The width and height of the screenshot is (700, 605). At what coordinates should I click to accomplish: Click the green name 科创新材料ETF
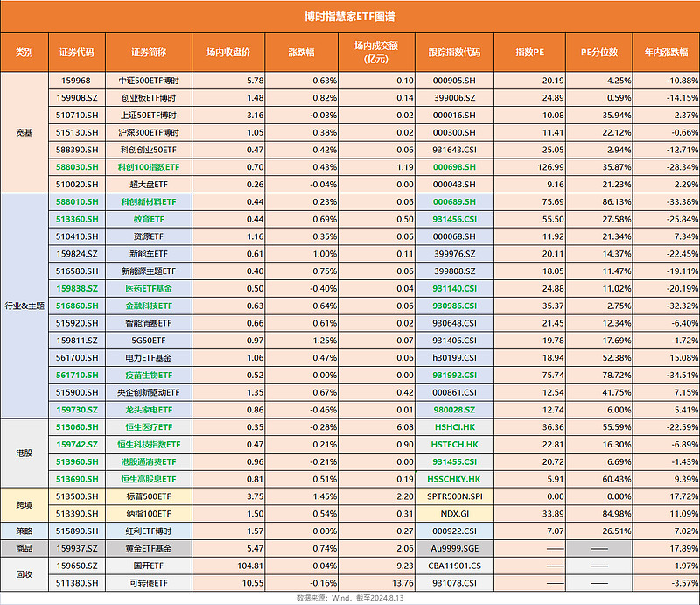click(x=149, y=202)
